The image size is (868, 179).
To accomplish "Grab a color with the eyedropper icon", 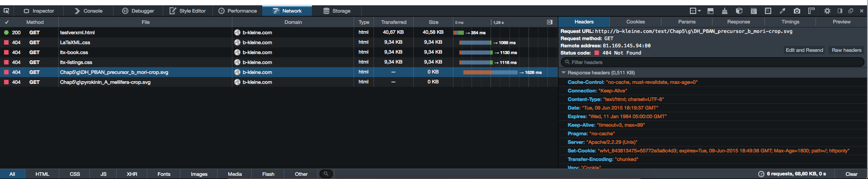I will [783, 11].
